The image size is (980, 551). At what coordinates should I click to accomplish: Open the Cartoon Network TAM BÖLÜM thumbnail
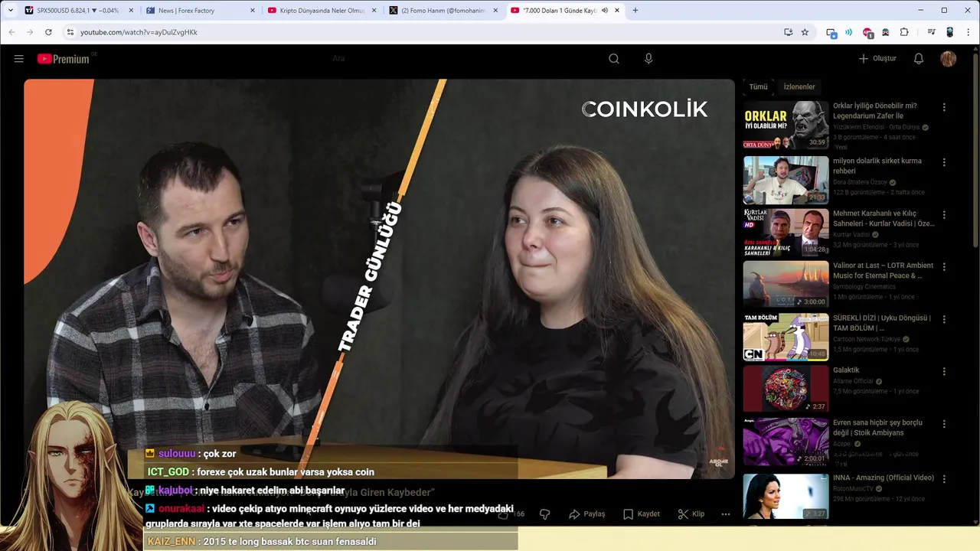(x=786, y=337)
